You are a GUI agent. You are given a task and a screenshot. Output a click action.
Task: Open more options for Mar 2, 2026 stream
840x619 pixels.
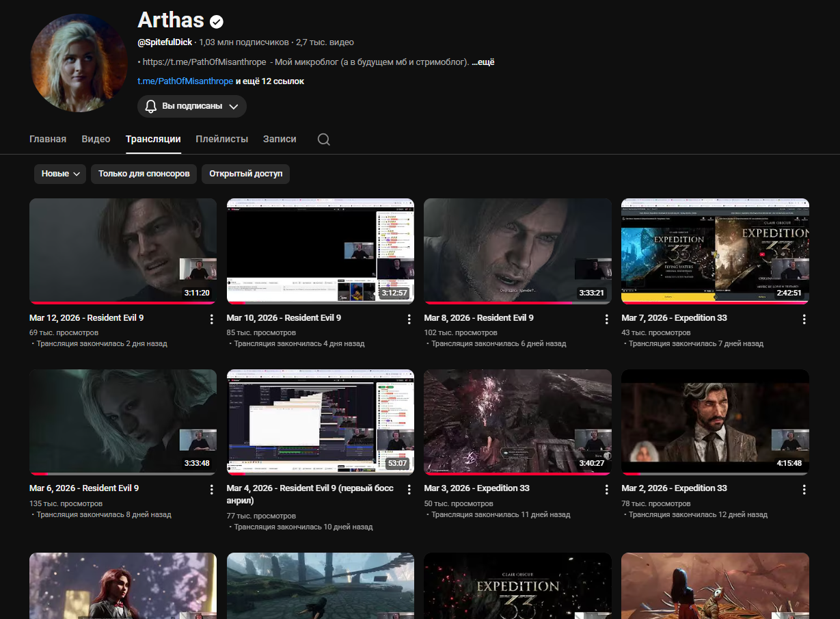(x=804, y=490)
